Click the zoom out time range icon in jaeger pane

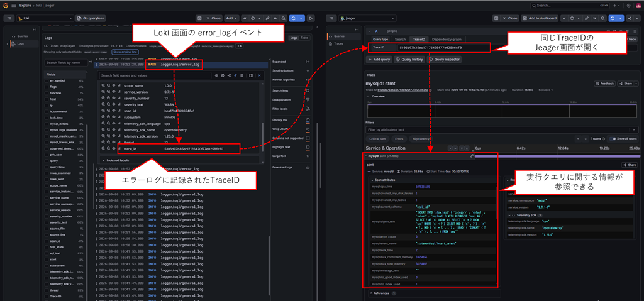(x=602, y=18)
